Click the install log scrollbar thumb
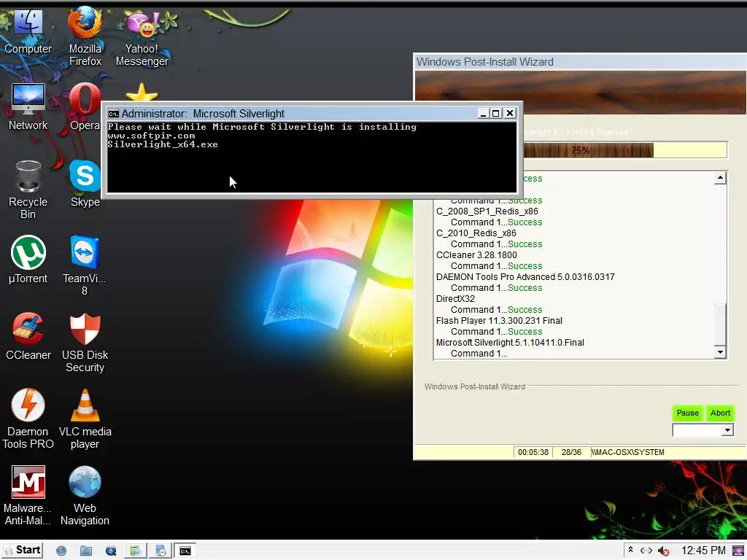The image size is (747, 560). 720,326
